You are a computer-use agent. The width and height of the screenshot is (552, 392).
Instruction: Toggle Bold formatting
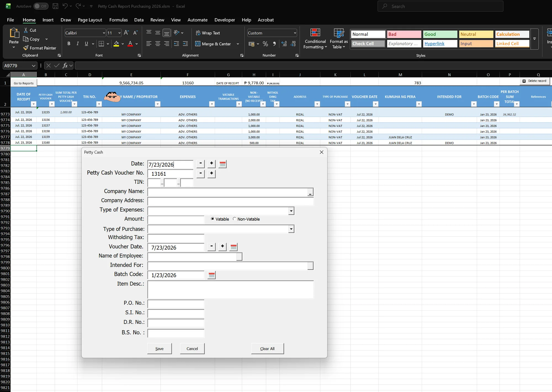click(69, 44)
